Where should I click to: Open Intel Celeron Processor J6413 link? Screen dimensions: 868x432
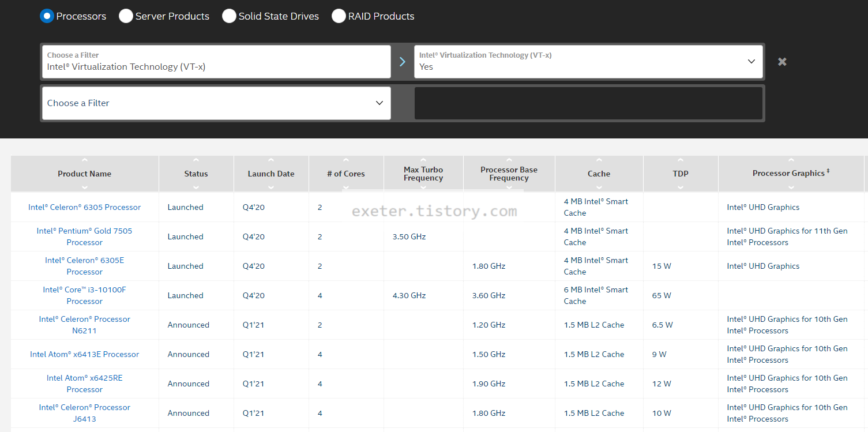85,413
